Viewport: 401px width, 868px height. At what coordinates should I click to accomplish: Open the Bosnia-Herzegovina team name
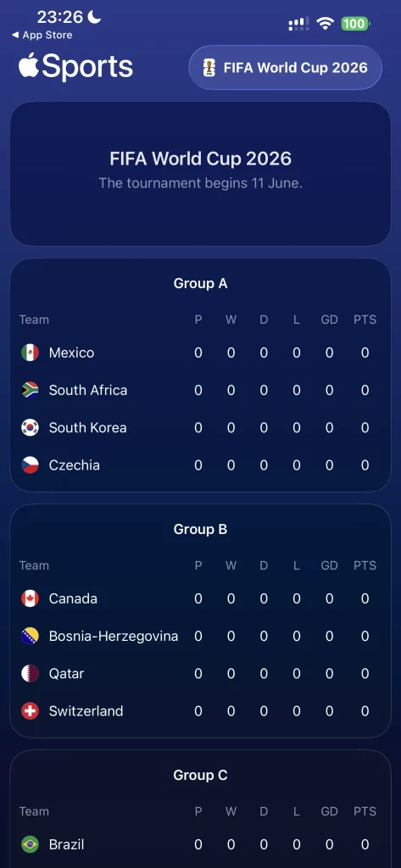click(114, 636)
